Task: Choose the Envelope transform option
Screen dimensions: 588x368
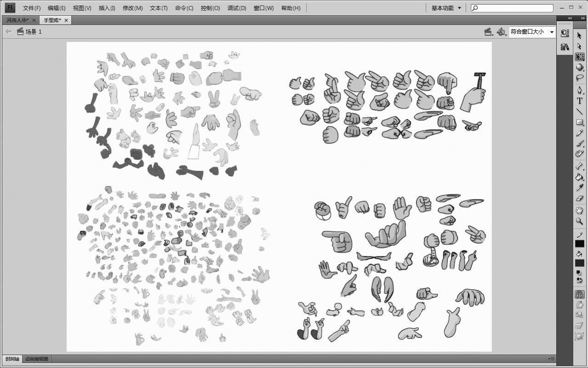Action: [579, 336]
